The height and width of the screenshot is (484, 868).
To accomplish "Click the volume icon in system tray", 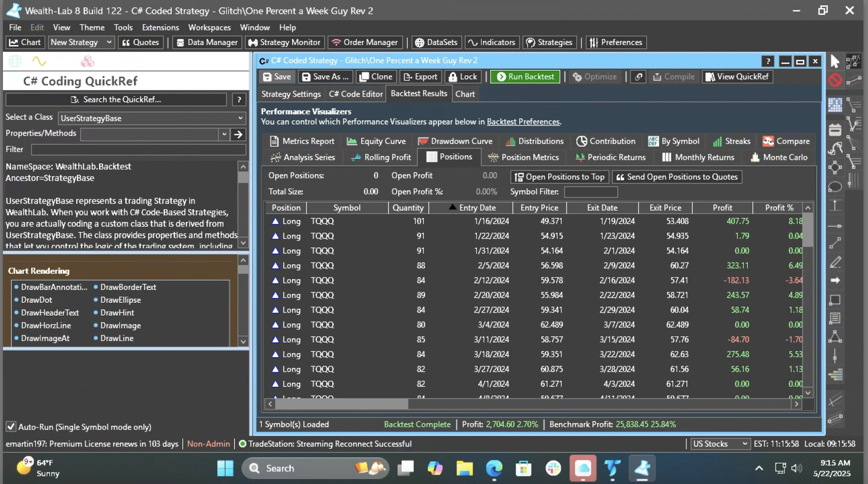I will (796, 468).
